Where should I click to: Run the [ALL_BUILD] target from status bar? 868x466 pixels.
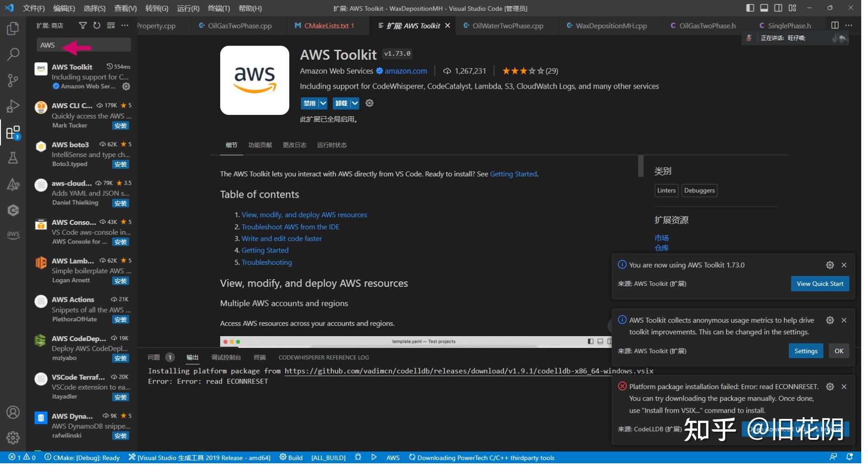[328, 457]
